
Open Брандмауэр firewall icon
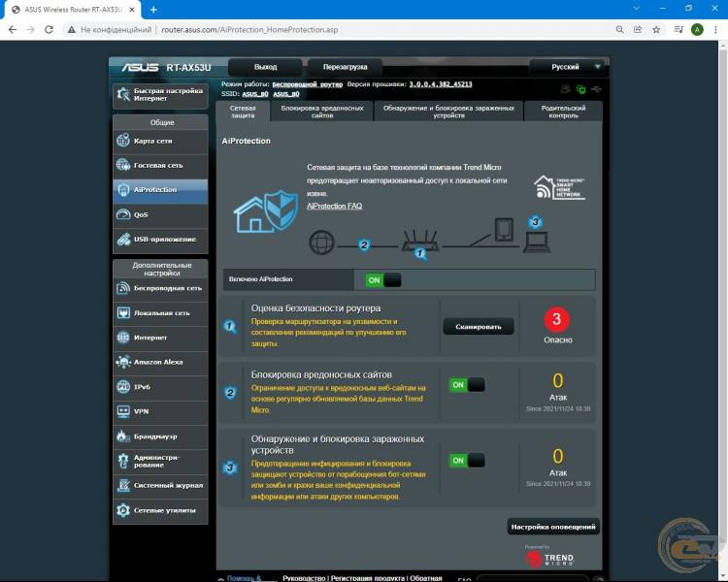[x=123, y=436]
